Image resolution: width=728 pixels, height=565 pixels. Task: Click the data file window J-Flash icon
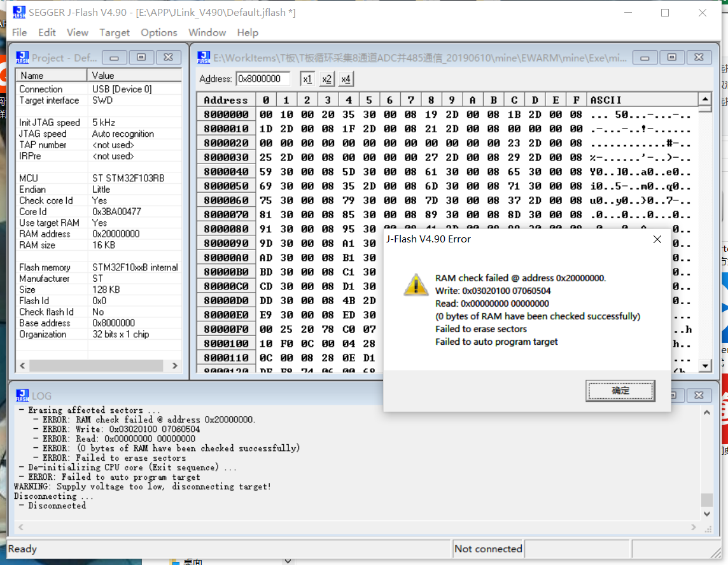204,57
